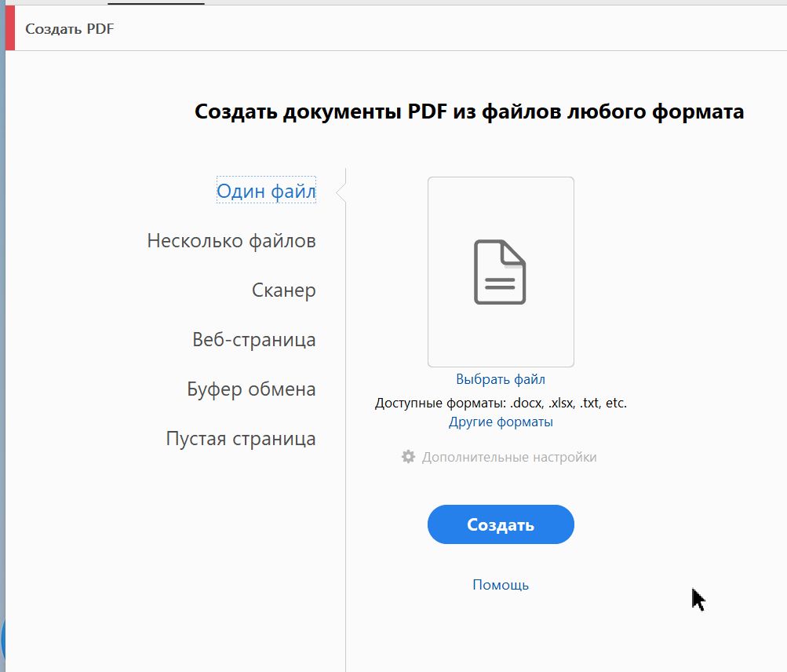Show "Другие форматы" list
Image resolution: width=787 pixels, height=672 pixels.
[x=500, y=422]
